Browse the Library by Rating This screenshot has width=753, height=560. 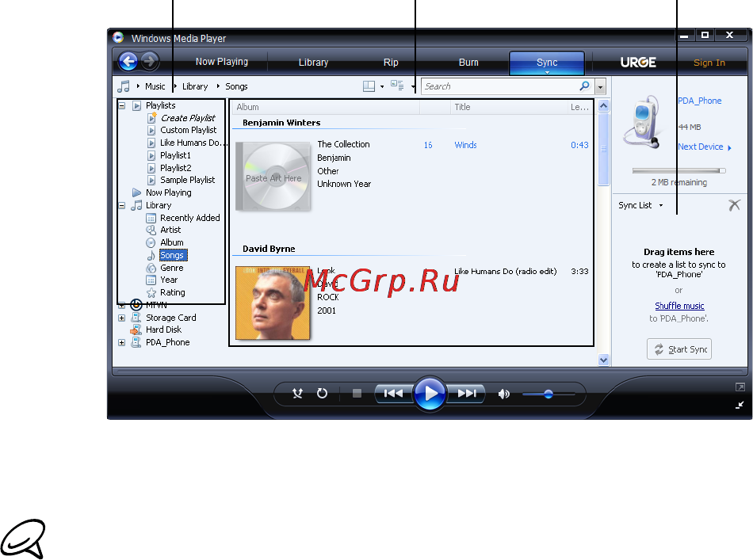[173, 292]
